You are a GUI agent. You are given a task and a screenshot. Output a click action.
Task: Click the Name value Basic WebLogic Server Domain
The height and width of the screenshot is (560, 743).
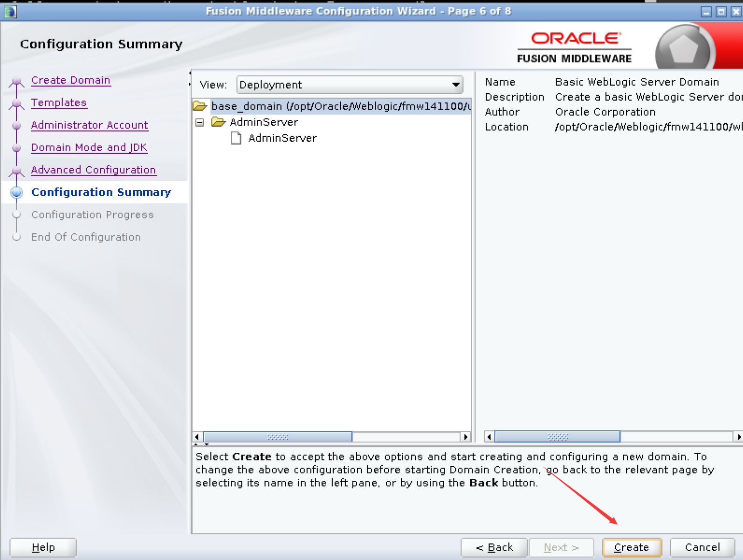[637, 82]
